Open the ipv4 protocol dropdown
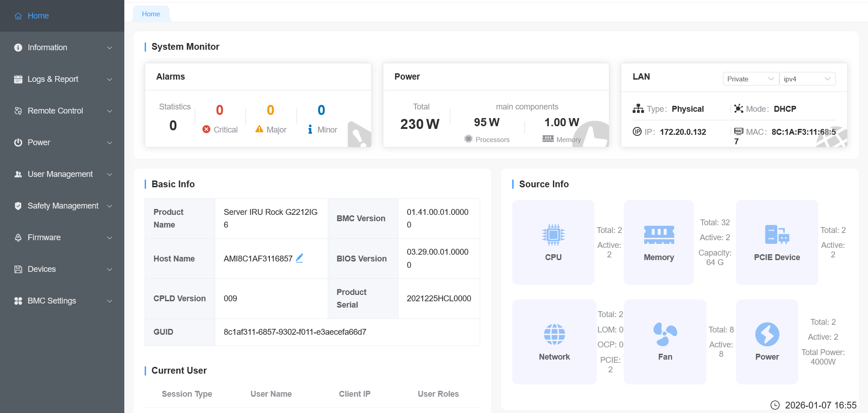The height and width of the screenshot is (413, 868). (807, 79)
